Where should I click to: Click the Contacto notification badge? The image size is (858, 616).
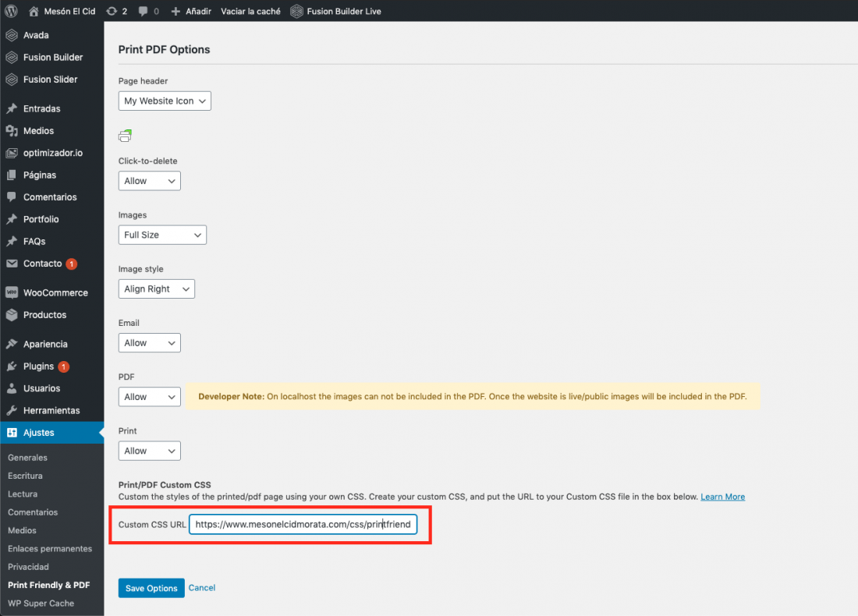pos(72,264)
